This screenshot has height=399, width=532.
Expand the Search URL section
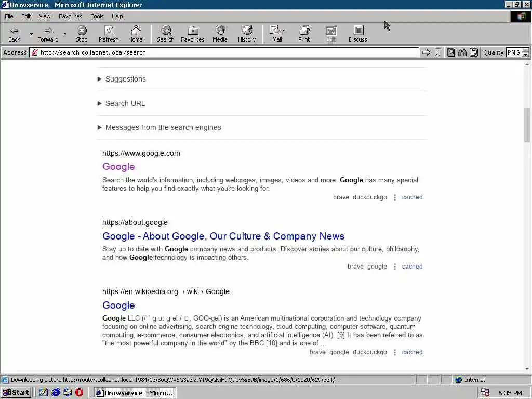(x=121, y=103)
